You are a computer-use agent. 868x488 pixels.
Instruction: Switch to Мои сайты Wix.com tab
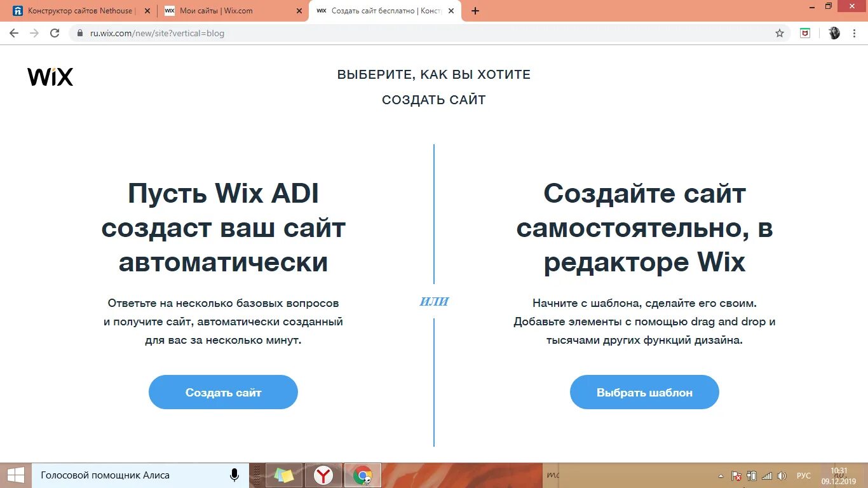(x=232, y=11)
